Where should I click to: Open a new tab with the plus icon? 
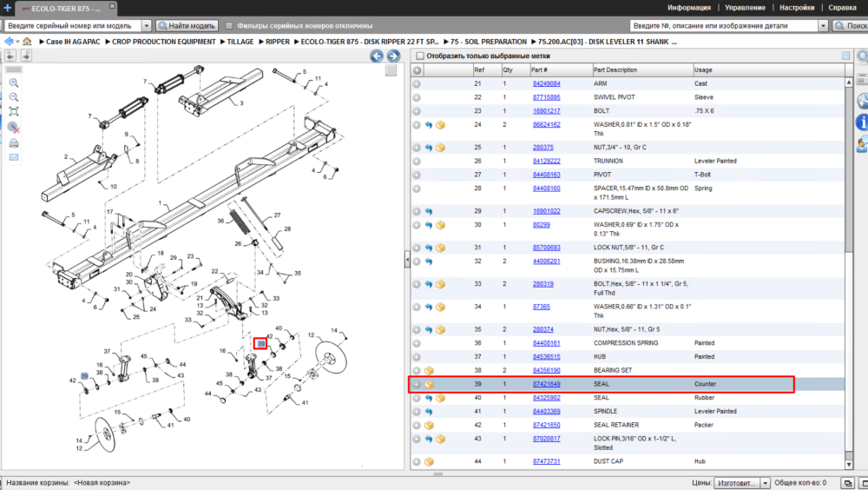click(7, 8)
